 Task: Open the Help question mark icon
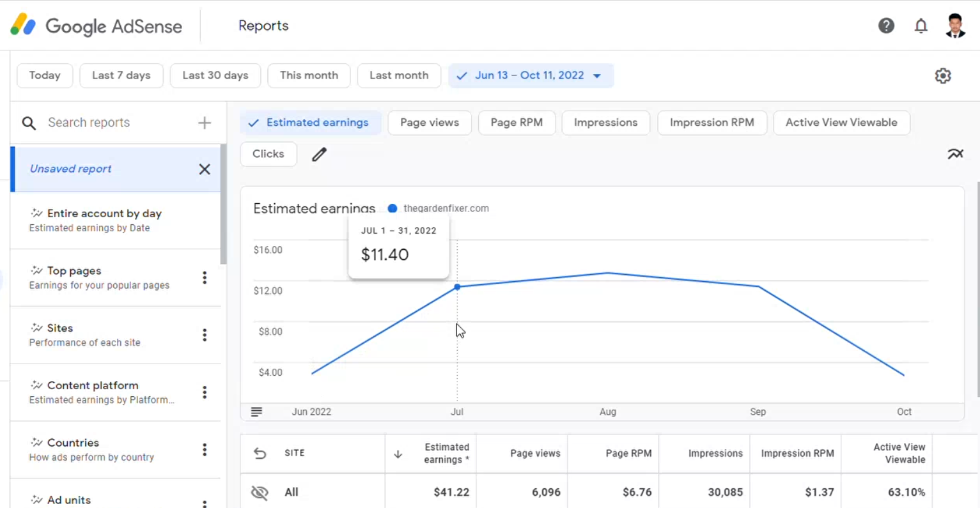[886, 26]
